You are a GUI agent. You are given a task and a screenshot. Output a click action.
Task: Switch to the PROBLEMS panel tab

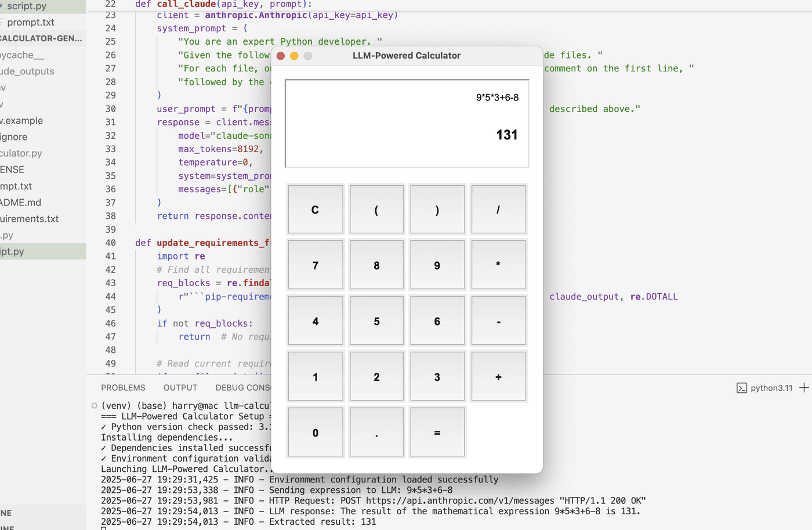[123, 388]
